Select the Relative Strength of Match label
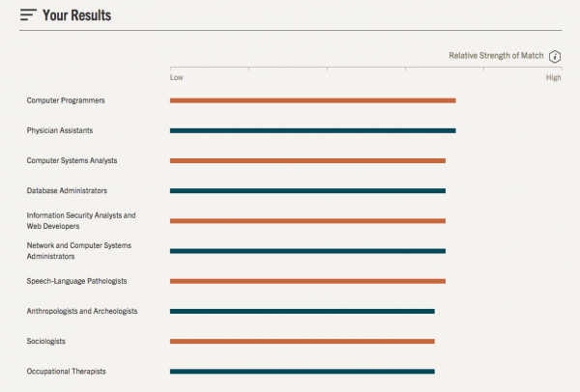580x392 pixels. tap(496, 56)
